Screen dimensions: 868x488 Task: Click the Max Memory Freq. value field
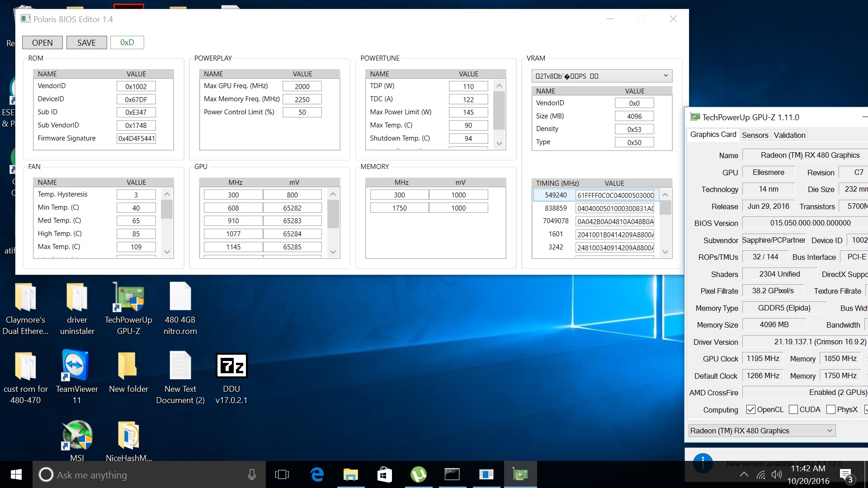[302, 99]
